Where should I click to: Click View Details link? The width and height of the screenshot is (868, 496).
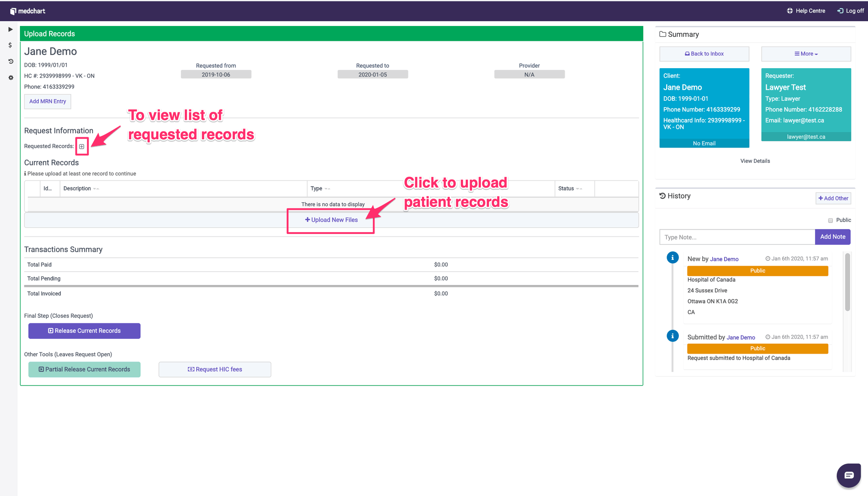[x=755, y=161]
